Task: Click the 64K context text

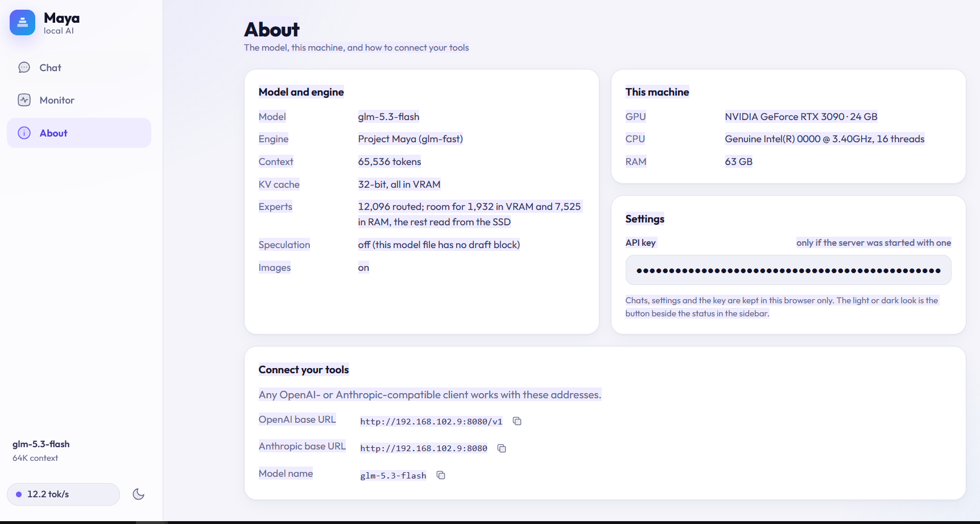Action: pyautogui.click(x=35, y=458)
